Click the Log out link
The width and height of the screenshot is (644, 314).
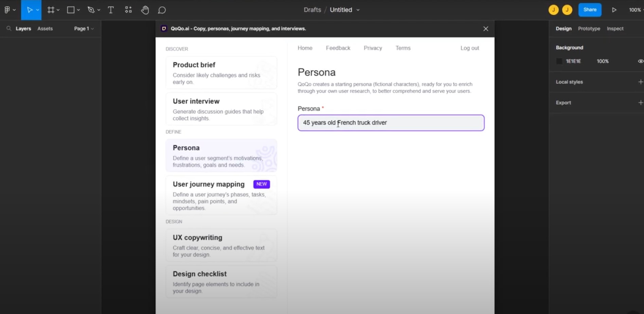[470, 48]
